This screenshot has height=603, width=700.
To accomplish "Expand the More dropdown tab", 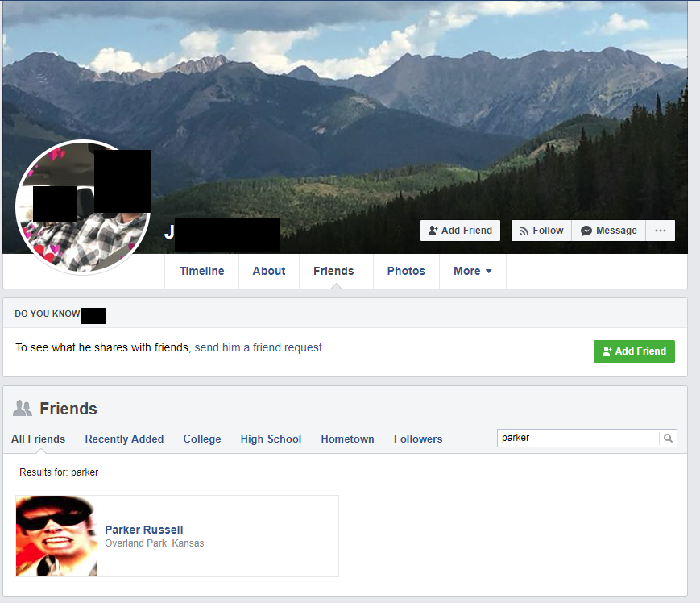I will tap(472, 271).
